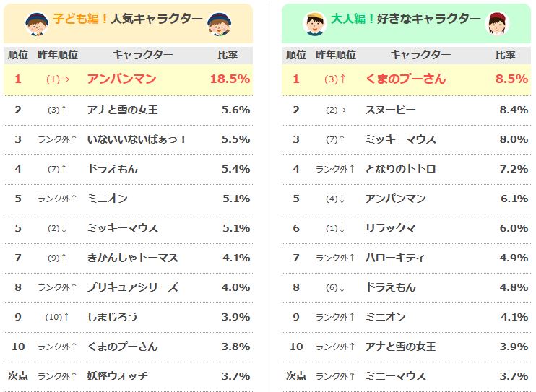
Task: Select the 大人編！好きなキャラクター header title
Action: pyautogui.click(x=405, y=20)
